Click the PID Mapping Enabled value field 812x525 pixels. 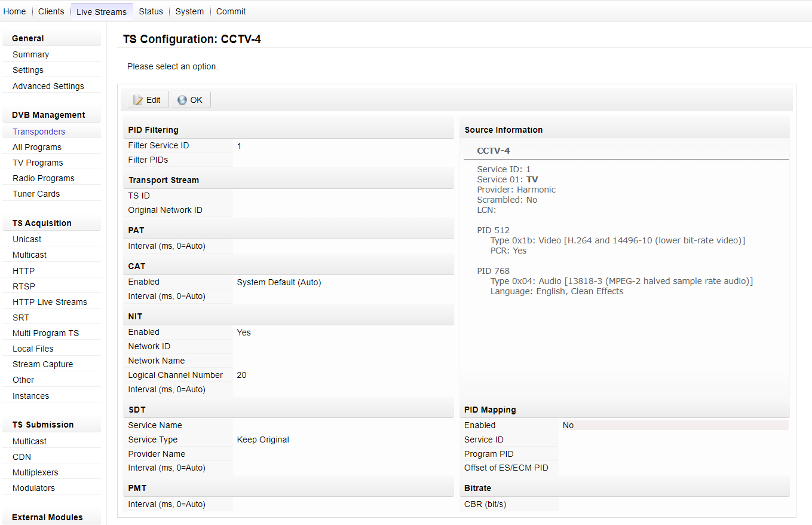tap(673, 425)
